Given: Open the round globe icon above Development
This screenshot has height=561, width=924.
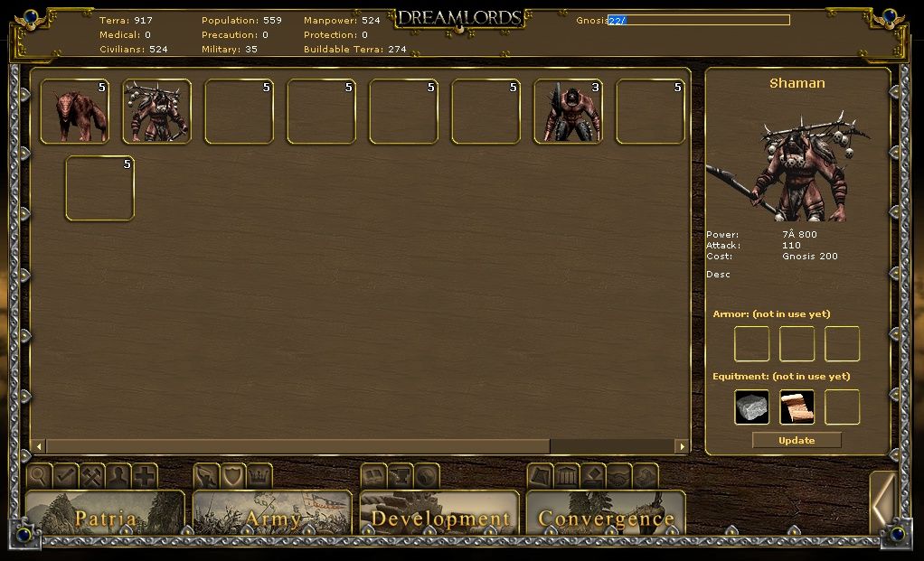Looking at the screenshot, I should (427, 475).
